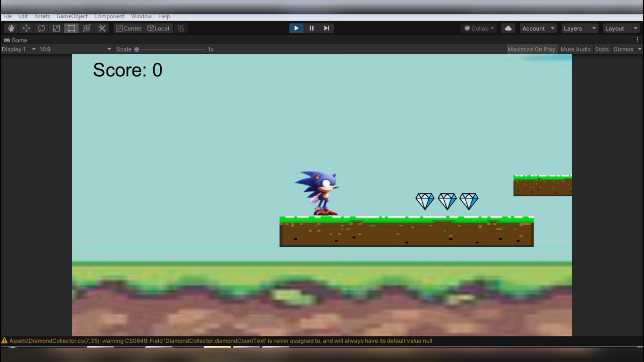Toggle handle rotation Local button

pos(158,28)
